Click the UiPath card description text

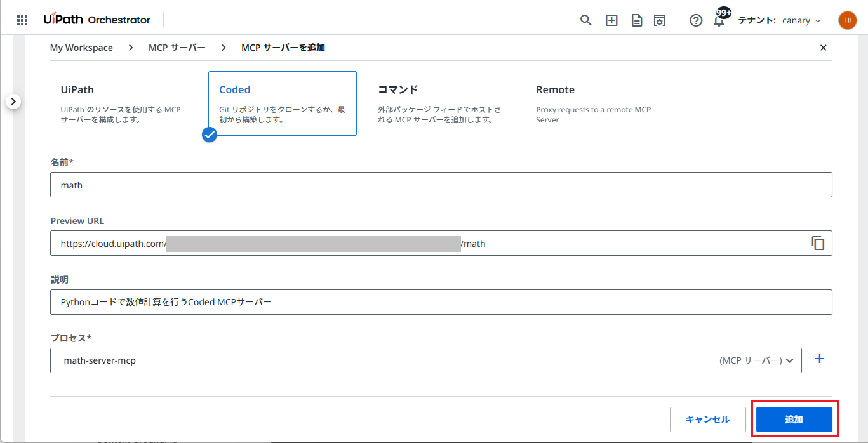tap(121, 114)
